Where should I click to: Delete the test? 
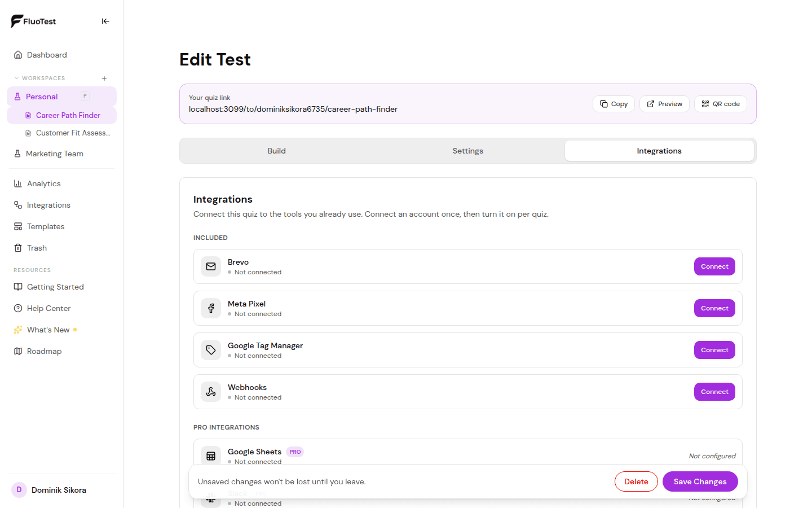click(x=636, y=481)
